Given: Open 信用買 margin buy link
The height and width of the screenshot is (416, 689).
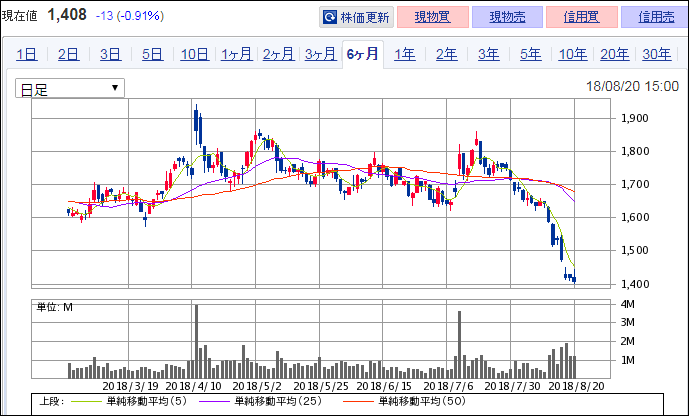Looking at the screenshot, I should coord(582,17).
